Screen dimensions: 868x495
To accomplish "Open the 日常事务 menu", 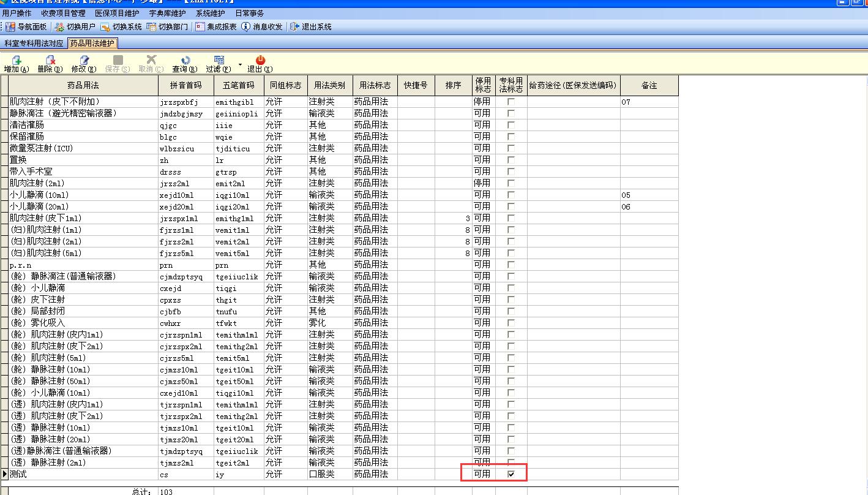I will [x=250, y=13].
